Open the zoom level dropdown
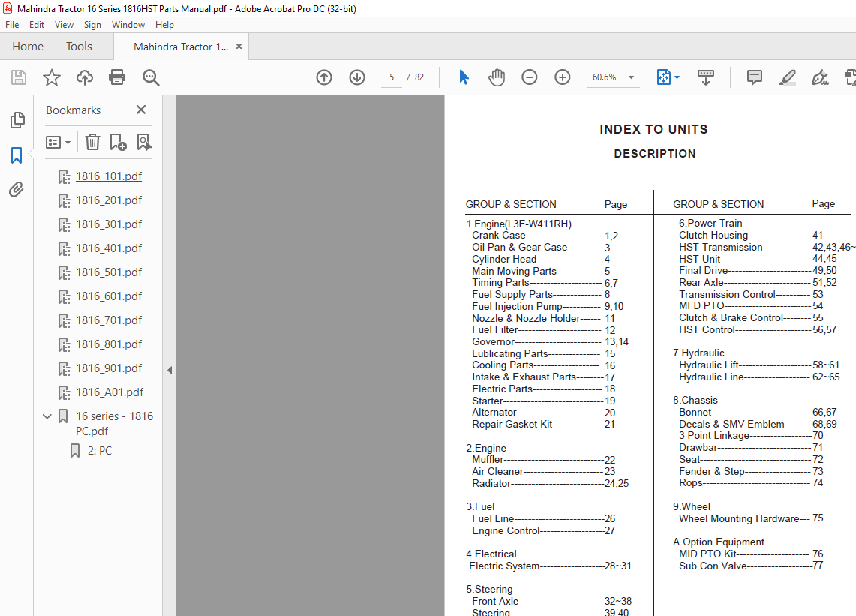 coord(631,77)
